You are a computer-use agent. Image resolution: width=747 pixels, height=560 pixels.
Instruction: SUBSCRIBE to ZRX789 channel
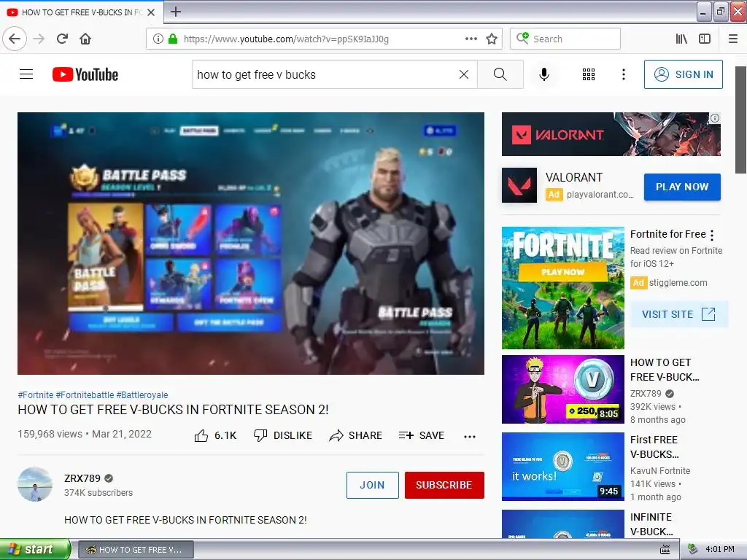pyautogui.click(x=444, y=485)
